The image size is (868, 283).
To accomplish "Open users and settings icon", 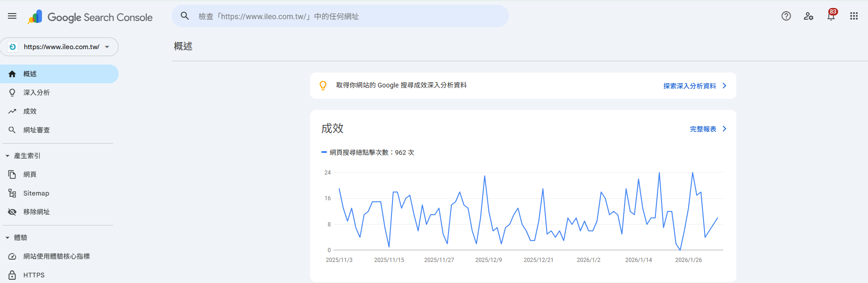I will [x=809, y=16].
